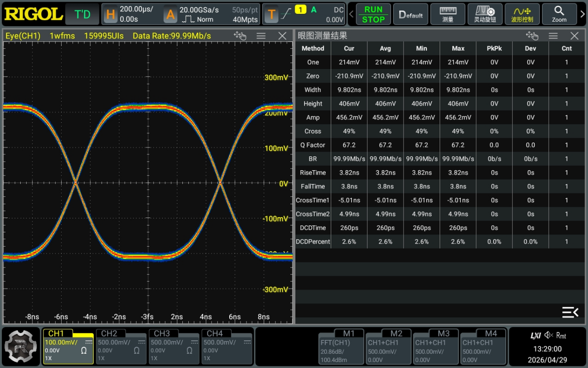Viewport: 588px width, 368px height.
Task: Click the orange T trigger icon
Action: tap(271, 14)
